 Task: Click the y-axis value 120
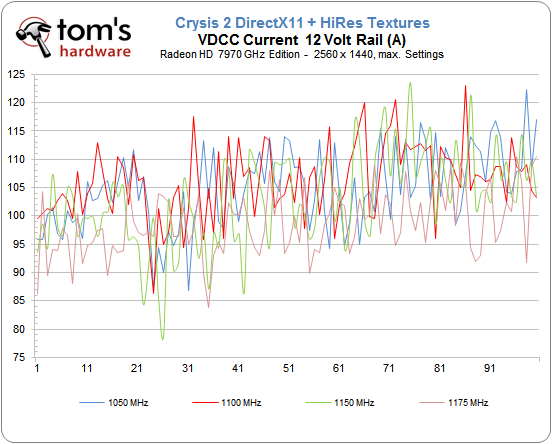(17, 102)
